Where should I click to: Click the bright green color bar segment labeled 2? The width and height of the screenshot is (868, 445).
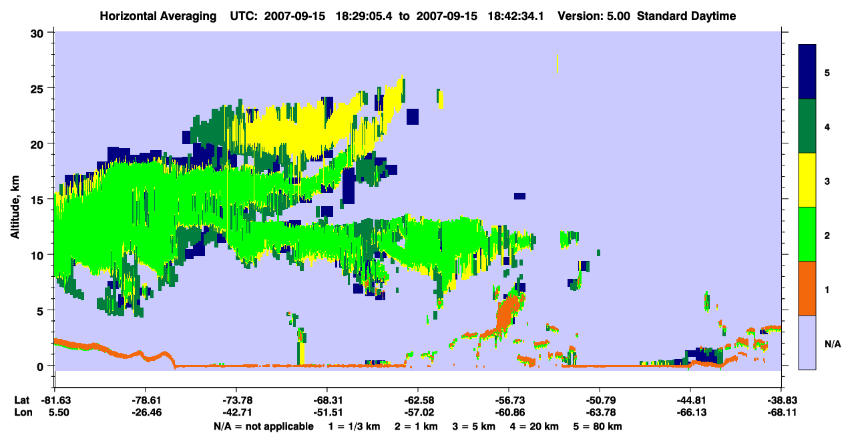click(x=807, y=234)
